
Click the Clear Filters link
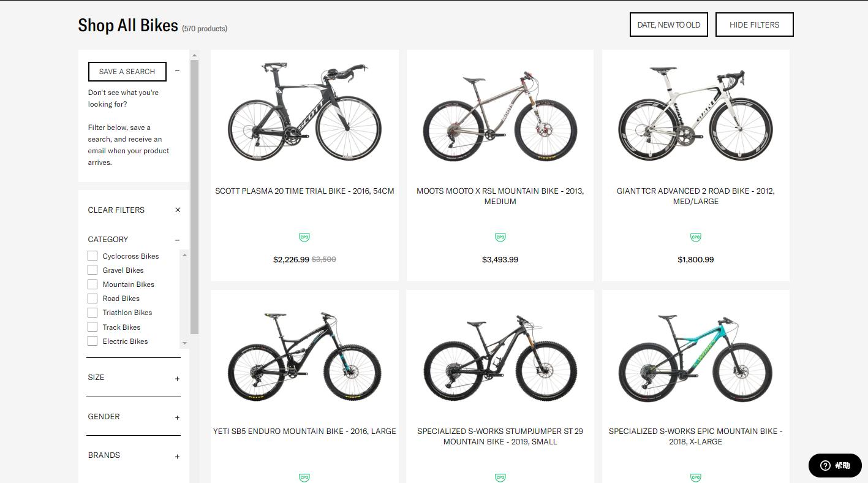coord(116,210)
